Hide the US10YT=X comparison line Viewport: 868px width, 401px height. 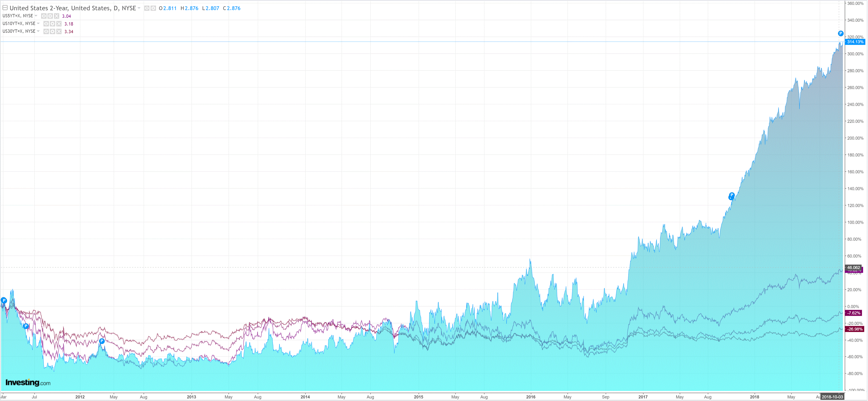pyautogui.click(x=46, y=24)
